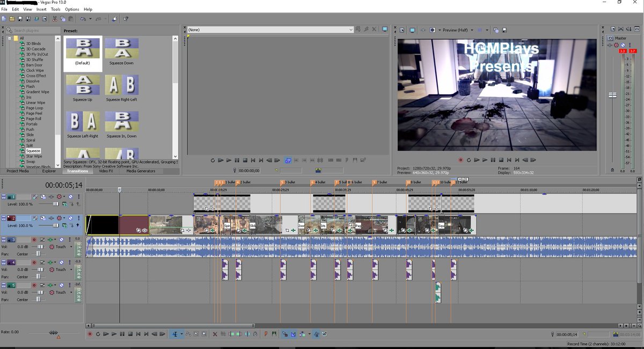
Task: Mute the Master bus output
Action: (x=623, y=45)
